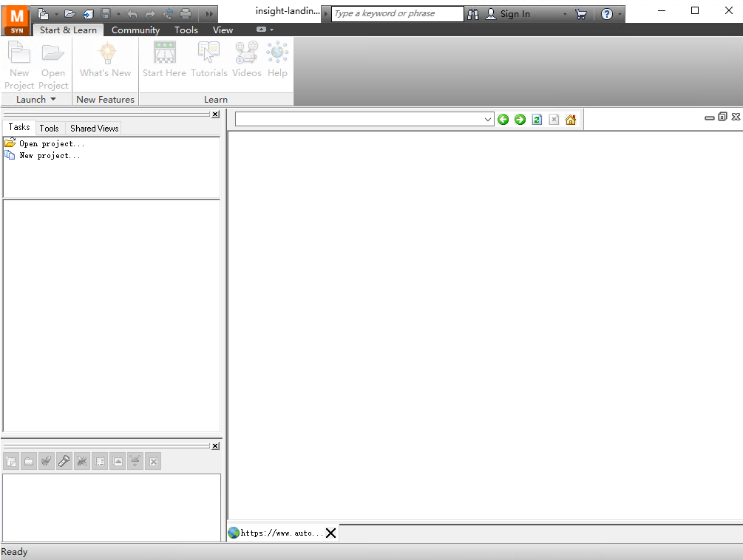Switch to the Community ribbon tab

point(135,30)
